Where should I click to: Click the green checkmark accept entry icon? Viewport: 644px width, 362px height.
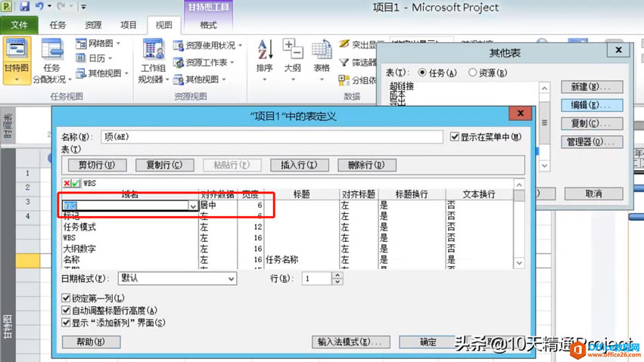76,183
